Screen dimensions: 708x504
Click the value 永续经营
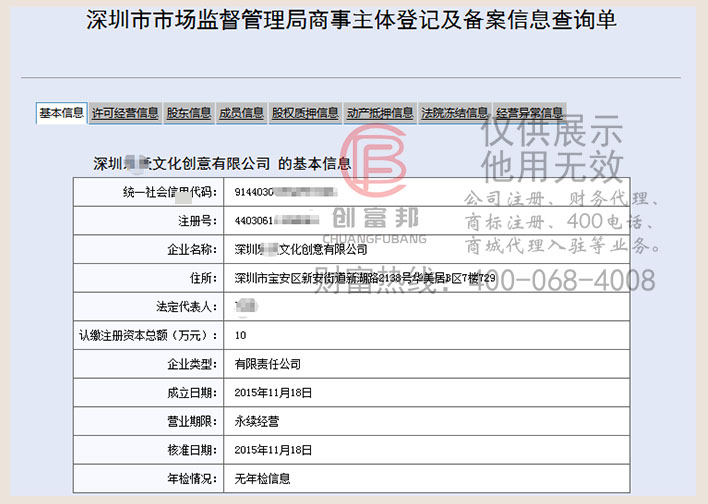click(x=256, y=421)
